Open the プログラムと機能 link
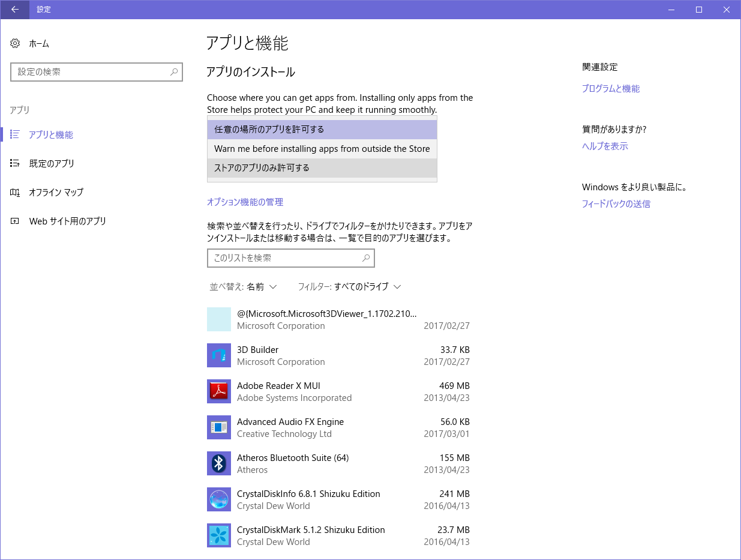The image size is (741, 560). [611, 89]
